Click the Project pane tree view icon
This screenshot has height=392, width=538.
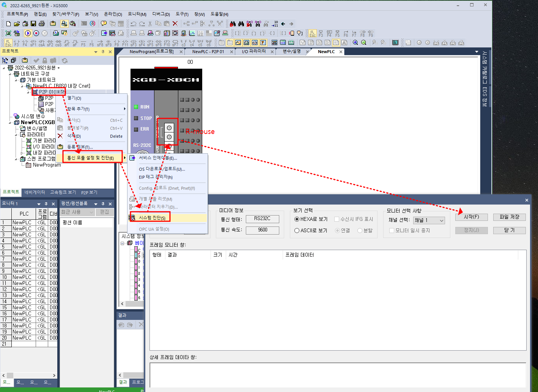pyautogui.click(x=5, y=60)
